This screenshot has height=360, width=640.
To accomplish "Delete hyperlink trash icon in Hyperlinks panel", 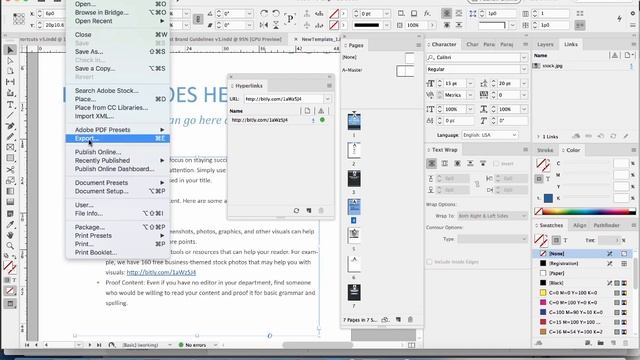I will 321,211.
